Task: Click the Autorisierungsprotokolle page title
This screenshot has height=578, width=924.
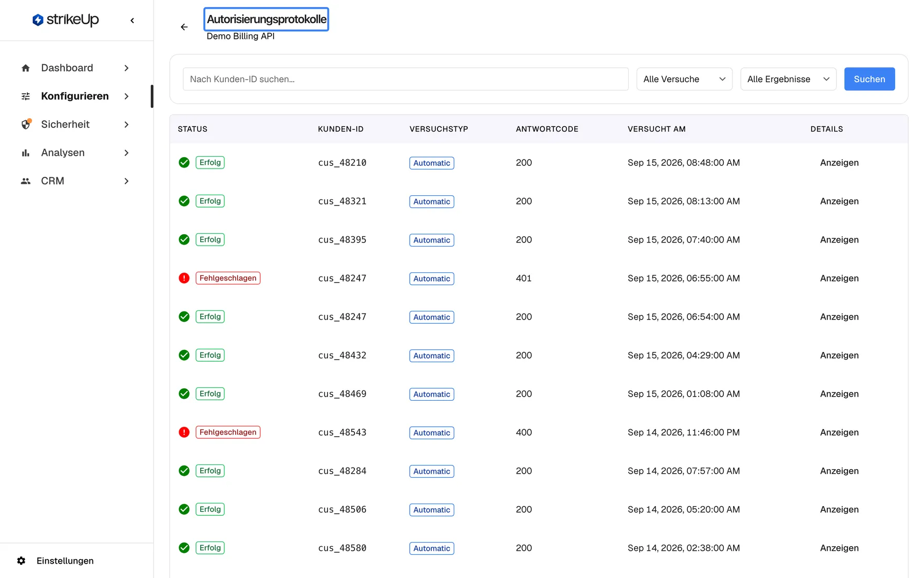Action: pos(266,20)
